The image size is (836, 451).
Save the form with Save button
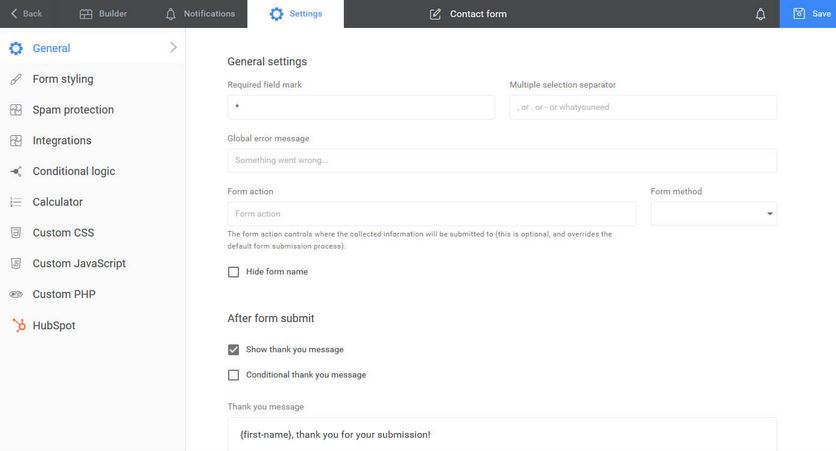[x=808, y=14]
